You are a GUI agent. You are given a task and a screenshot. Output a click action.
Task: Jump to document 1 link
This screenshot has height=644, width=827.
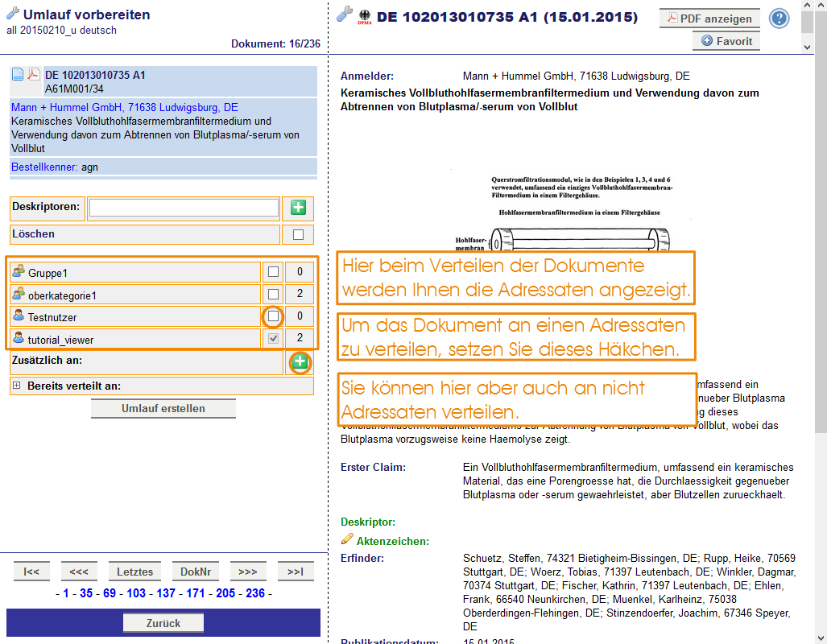pyautogui.click(x=66, y=593)
